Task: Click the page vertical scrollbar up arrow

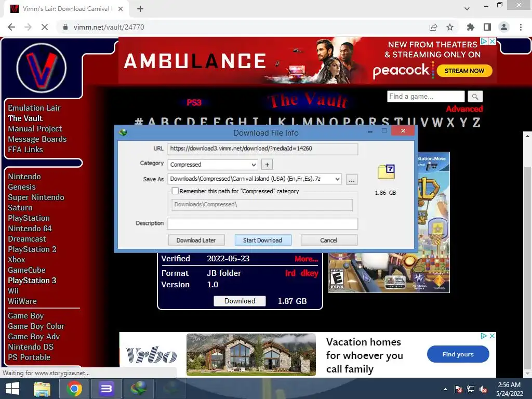Action: 527,136
